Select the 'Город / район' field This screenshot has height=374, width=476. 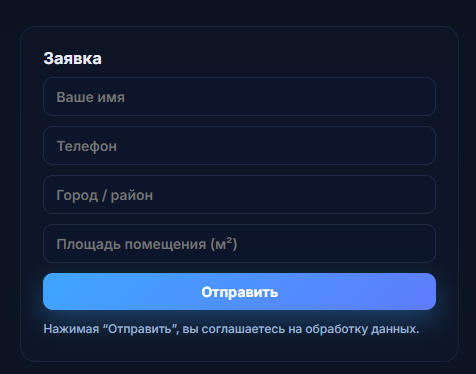click(x=239, y=195)
